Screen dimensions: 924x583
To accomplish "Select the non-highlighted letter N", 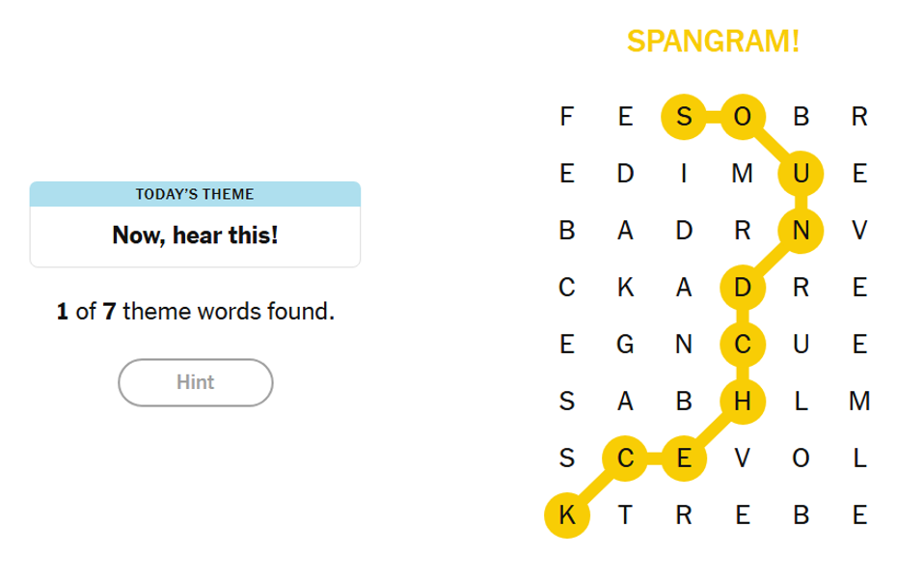I will [684, 345].
